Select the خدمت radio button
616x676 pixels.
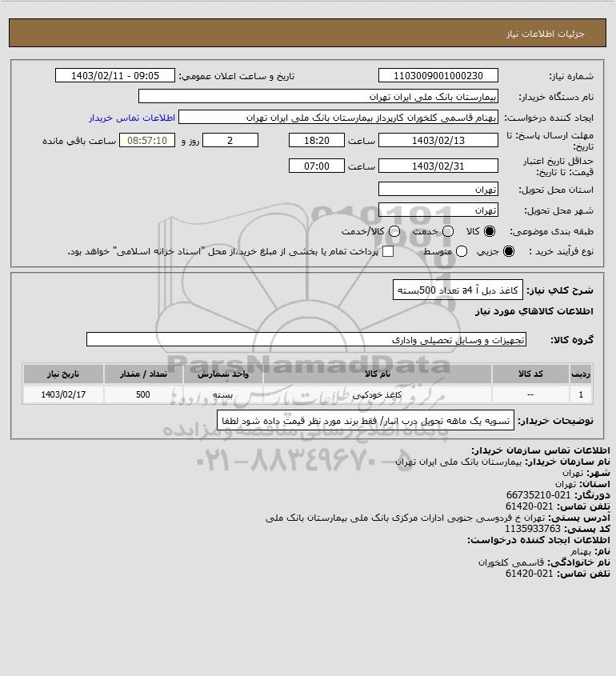[448, 231]
